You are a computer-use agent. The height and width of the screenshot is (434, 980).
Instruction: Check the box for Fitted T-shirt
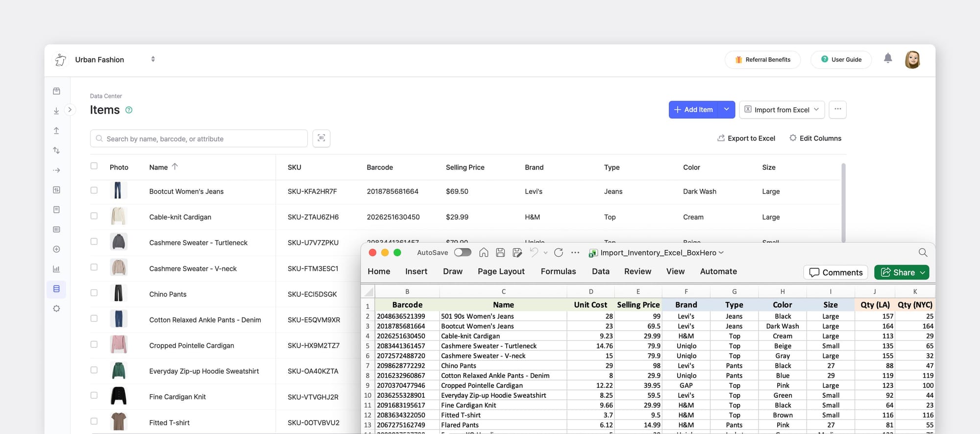click(x=94, y=421)
